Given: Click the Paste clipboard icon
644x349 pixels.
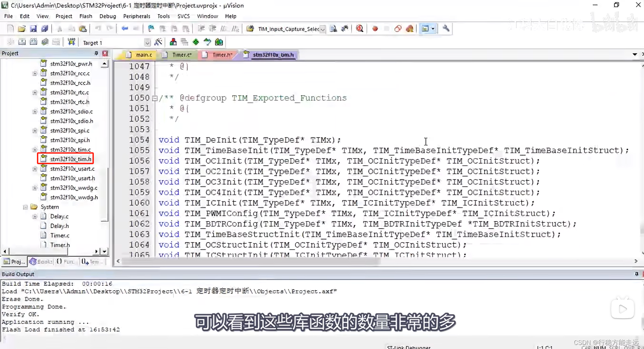Looking at the screenshot, I should [x=83, y=29].
